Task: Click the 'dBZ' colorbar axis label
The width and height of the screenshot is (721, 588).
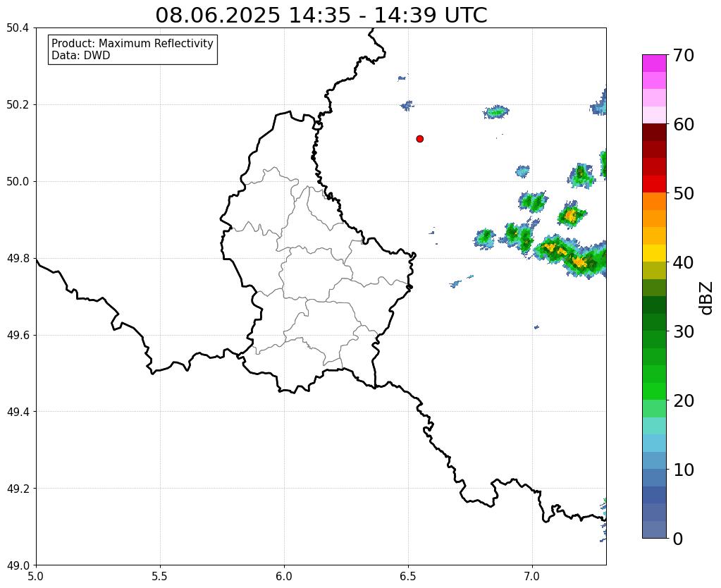Action: 707,298
